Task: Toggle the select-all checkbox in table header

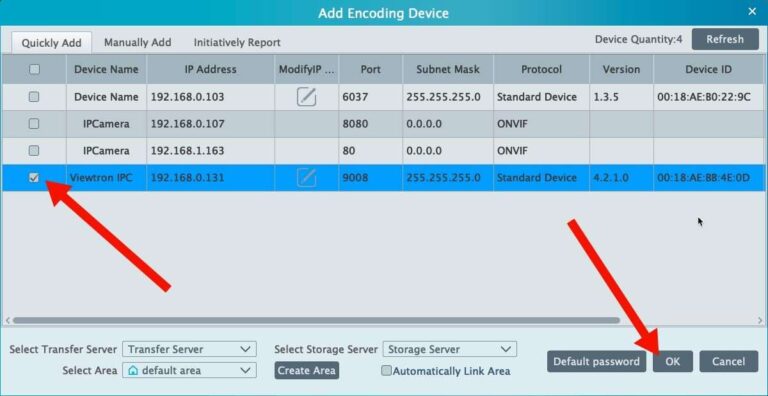Action: tap(34, 69)
